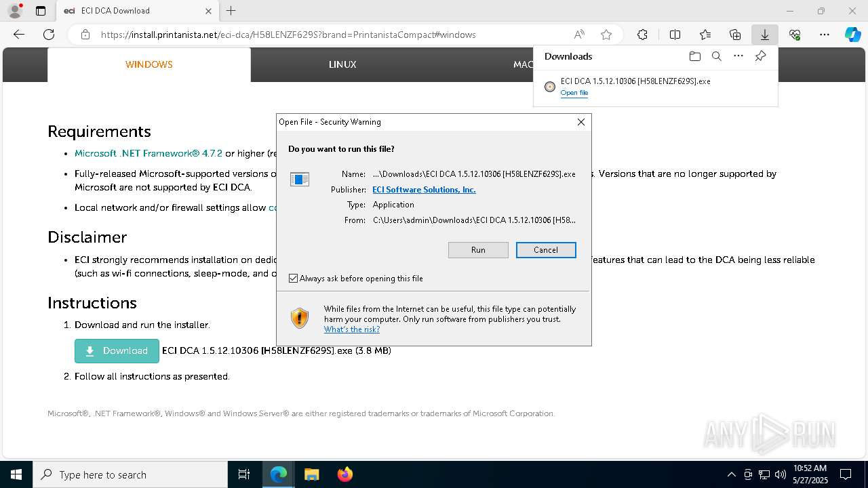Open Collections icon
The height and width of the screenshot is (488, 868).
[735, 35]
